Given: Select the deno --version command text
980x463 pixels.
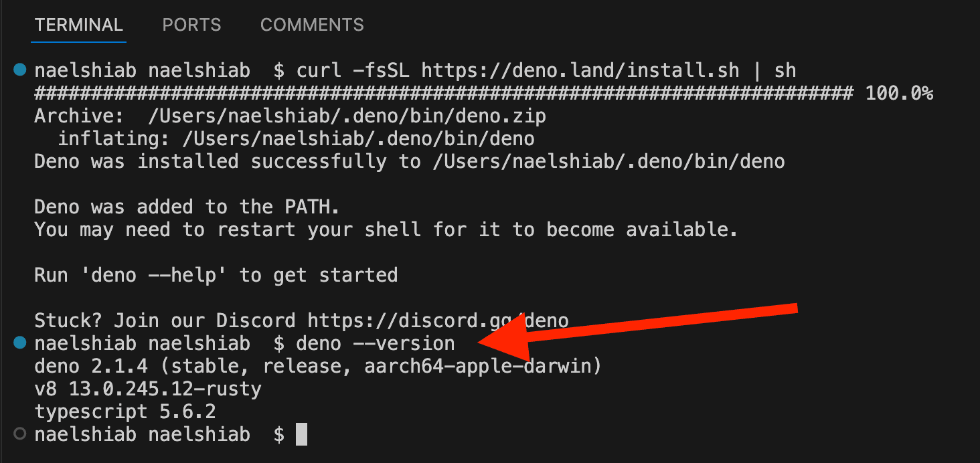Looking at the screenshot, I should click(x=374, y=343).
